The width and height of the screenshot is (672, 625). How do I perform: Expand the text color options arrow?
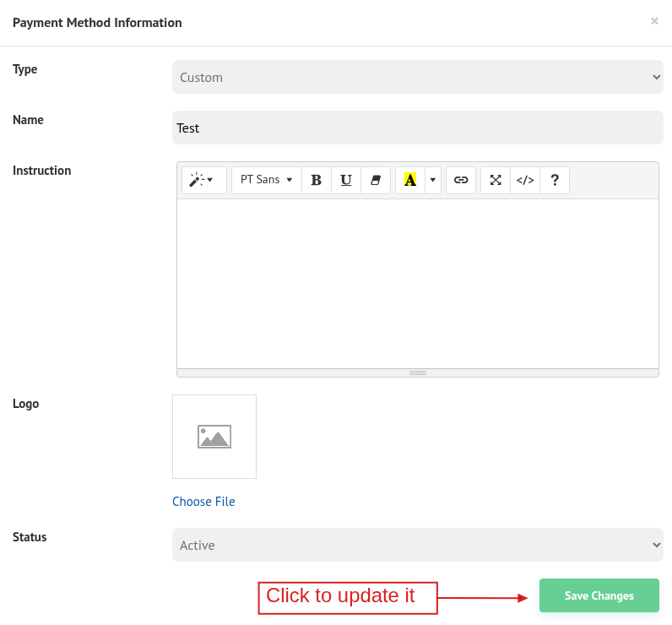pyautogui.click(x=433, y=180)
